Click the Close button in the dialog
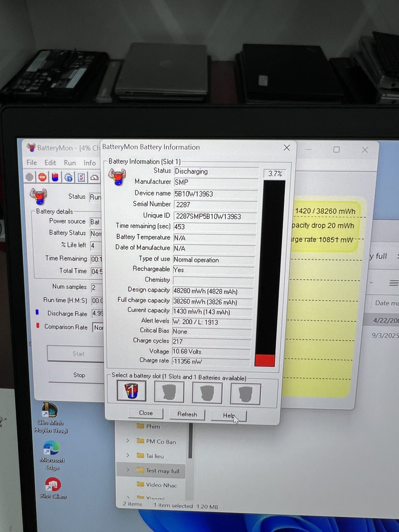Image resolution: width=399 pixels, height=532 pixels. point(146,413)
